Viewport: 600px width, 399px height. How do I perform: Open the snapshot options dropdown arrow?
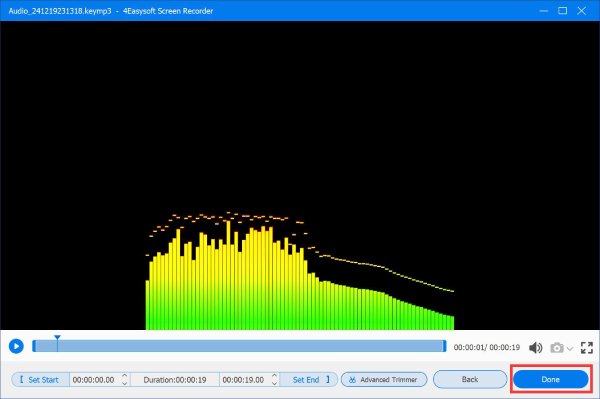tap(570, 349)
